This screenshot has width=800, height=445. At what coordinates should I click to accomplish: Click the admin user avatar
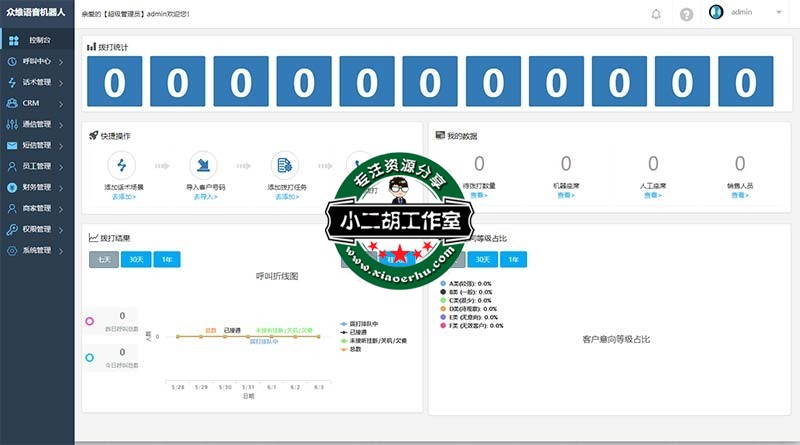tap(716, 12)
